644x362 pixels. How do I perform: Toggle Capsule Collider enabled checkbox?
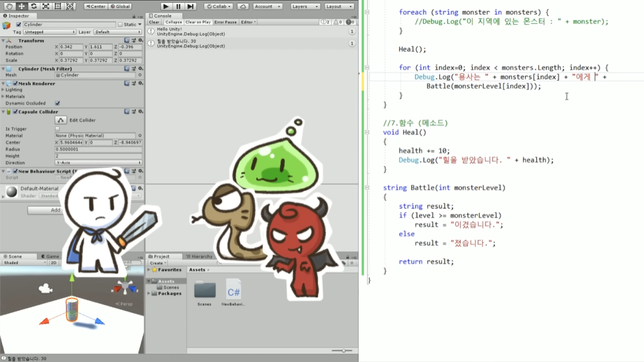coord(15,112)
